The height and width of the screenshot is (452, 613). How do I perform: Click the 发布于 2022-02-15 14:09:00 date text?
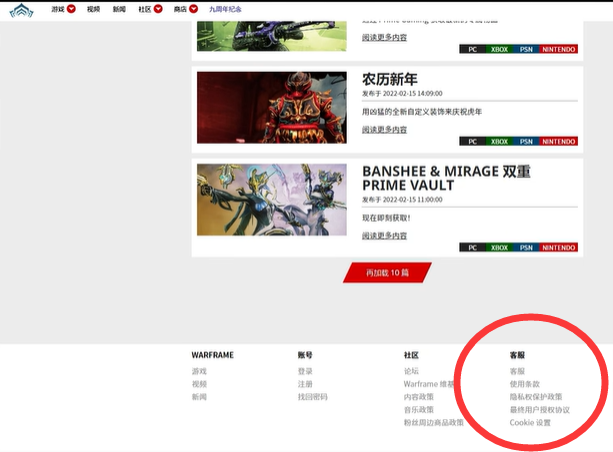point(402,93)
